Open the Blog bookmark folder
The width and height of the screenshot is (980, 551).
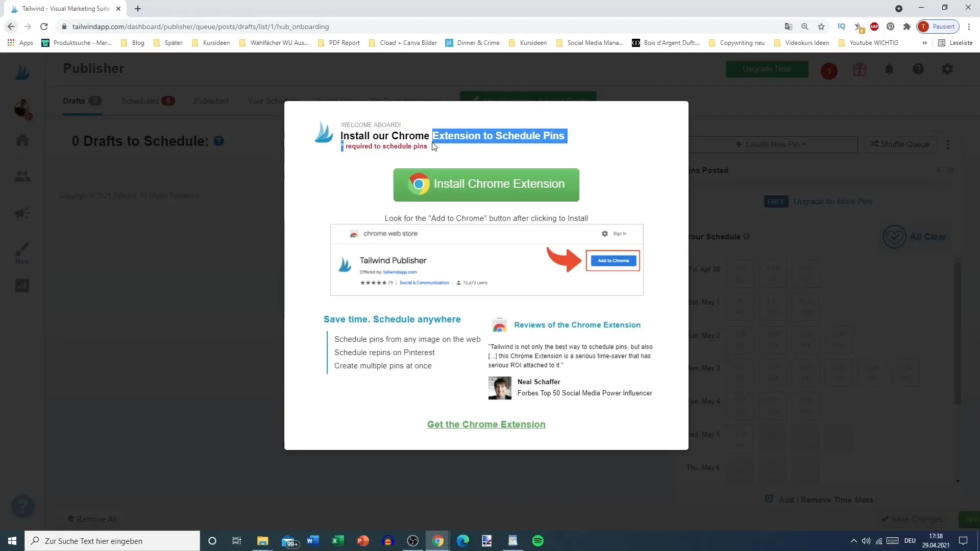133,43
